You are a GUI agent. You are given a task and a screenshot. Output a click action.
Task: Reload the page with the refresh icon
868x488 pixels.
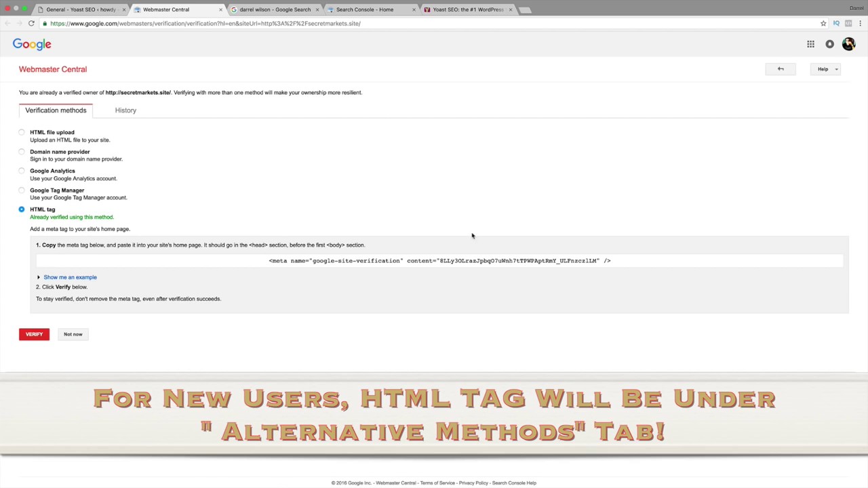31,23
